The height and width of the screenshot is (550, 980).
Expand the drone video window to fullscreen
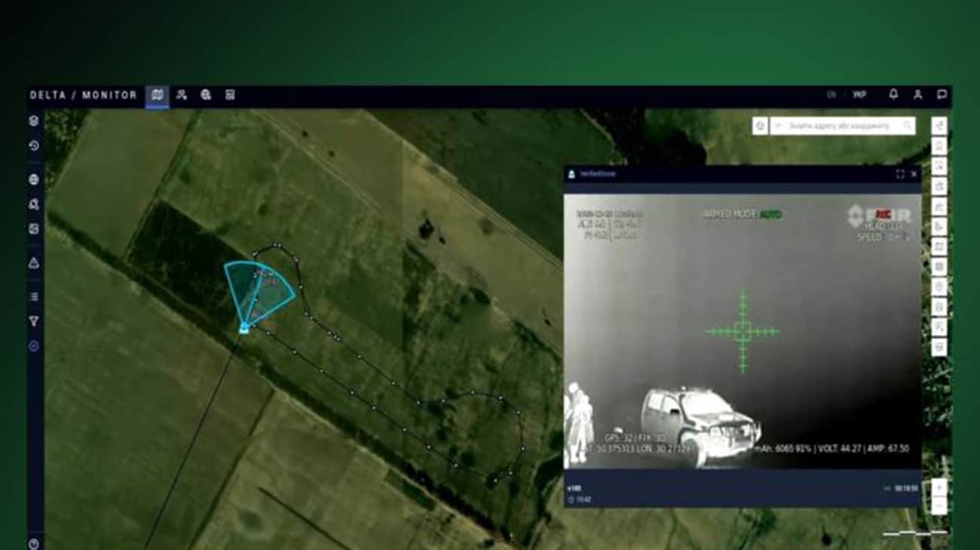(x=900, y=174)
